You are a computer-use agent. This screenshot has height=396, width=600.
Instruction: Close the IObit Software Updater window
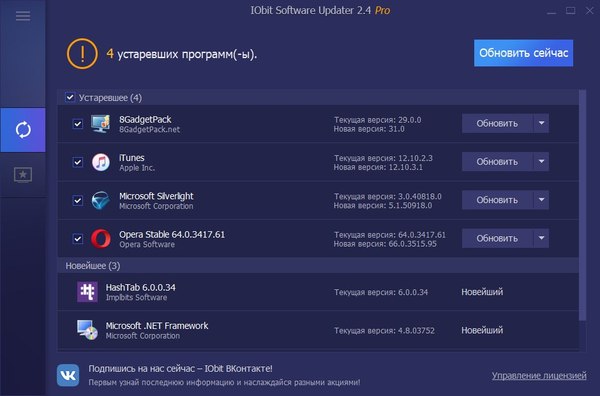[589, 11]
